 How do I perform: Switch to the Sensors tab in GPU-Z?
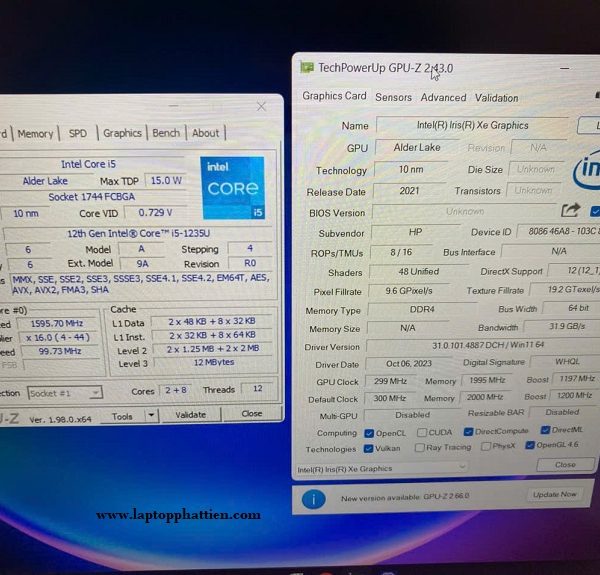393,97
